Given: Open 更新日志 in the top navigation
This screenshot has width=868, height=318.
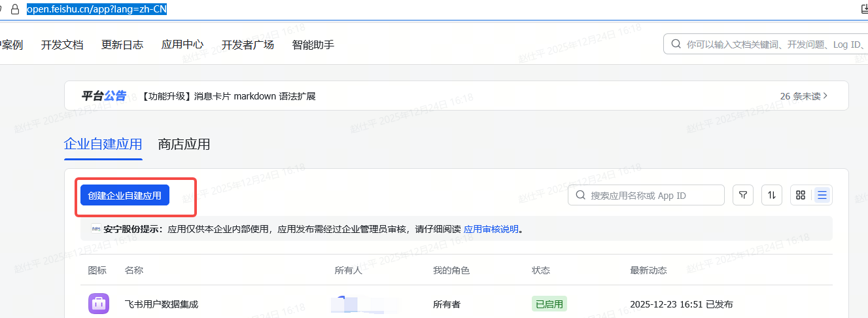Looking at the screenshot, I should coord(122,44).
